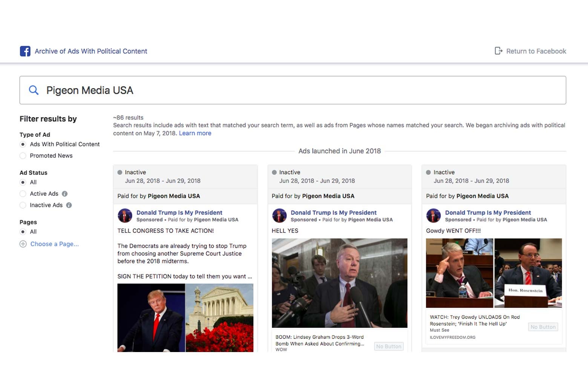Open the Learn more link
Image resolution: width=588 pixels, height=392 pixels.
pos(195,133)
